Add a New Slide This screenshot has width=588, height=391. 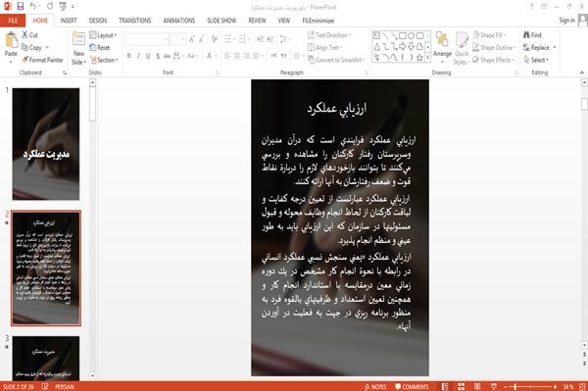coord(78,48)
